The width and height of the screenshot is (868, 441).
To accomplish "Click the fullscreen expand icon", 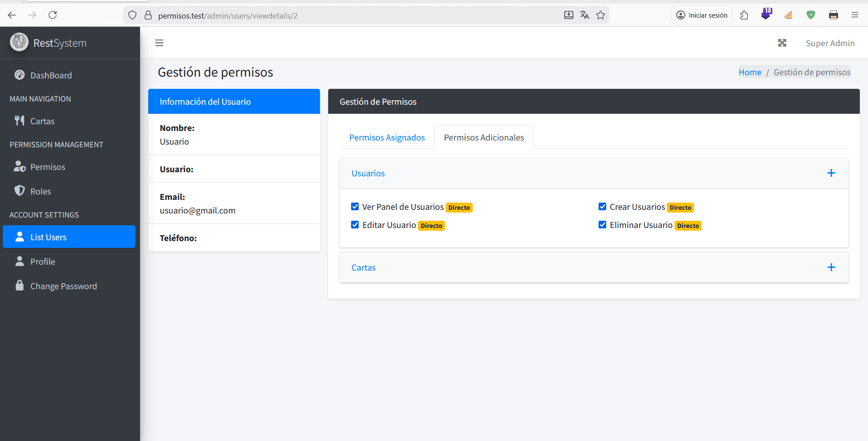I will [782, 43].
